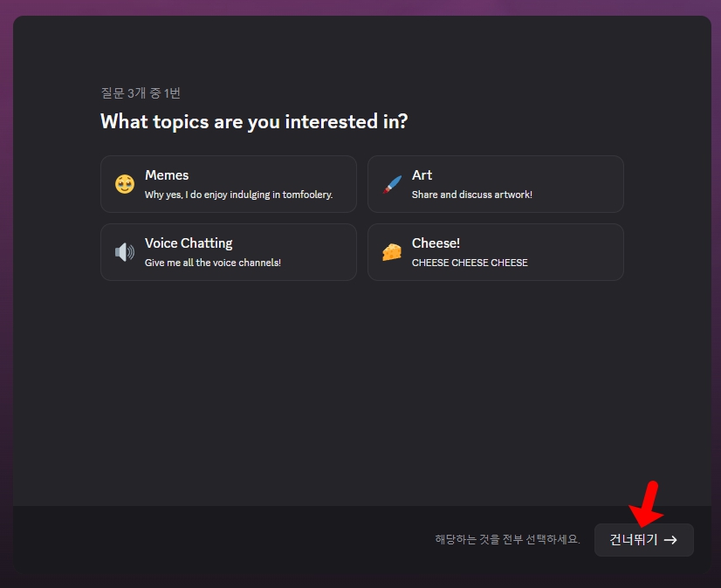Click the 'Voice Chatting' title text

189,243
